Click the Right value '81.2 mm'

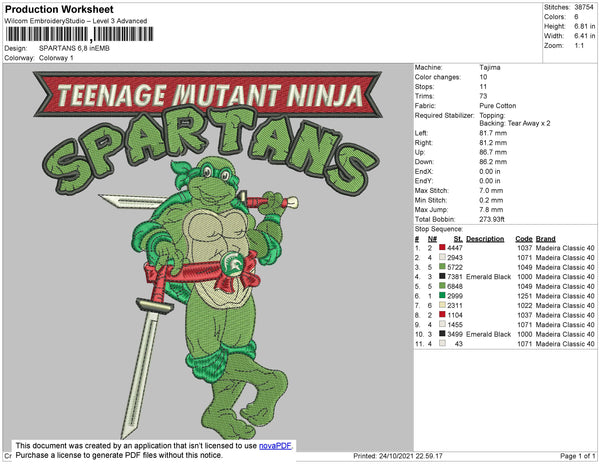pyautogui.click(x=493, y=143)
